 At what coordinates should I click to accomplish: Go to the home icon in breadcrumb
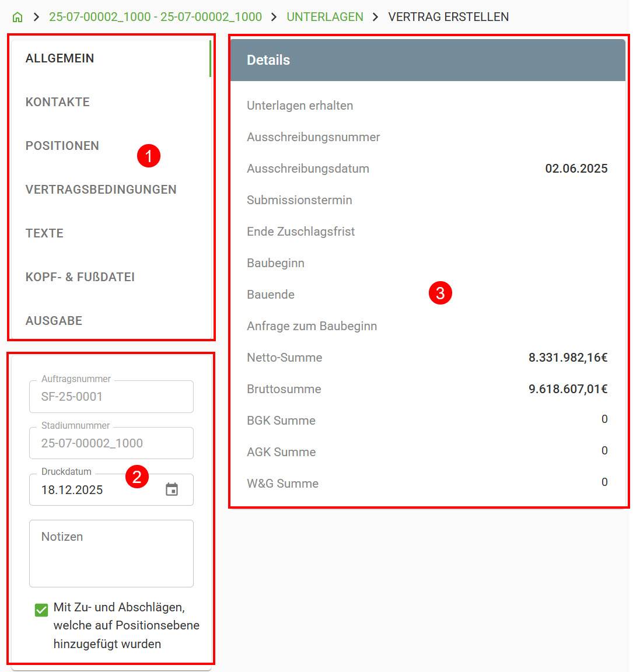tap(17, 17)
